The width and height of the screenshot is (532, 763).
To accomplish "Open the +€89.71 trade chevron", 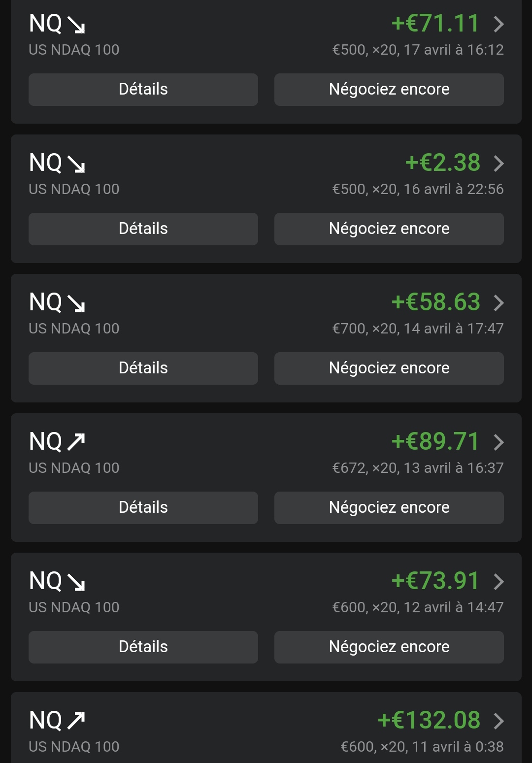I will (499, 442).
